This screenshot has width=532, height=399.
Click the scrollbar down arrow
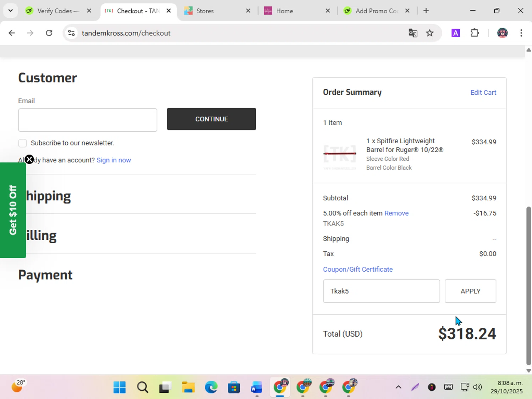(528, 371)
